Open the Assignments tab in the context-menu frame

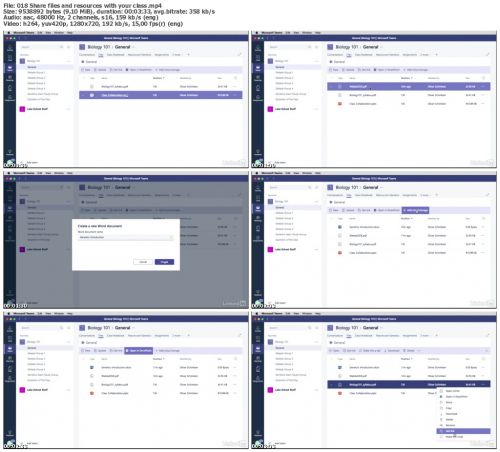(x=410, y=336)
